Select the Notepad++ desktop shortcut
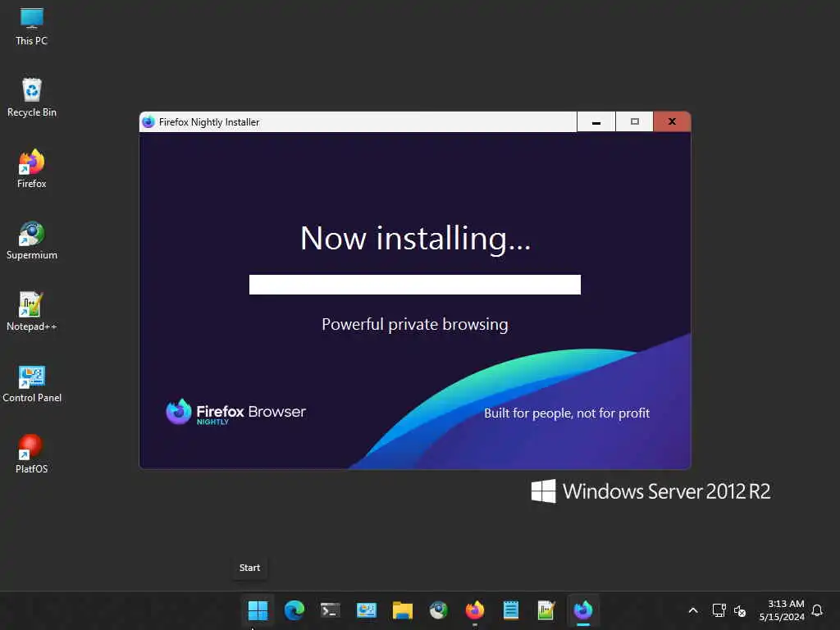This screenshot has width=840, height=630. tap(32, 313)
